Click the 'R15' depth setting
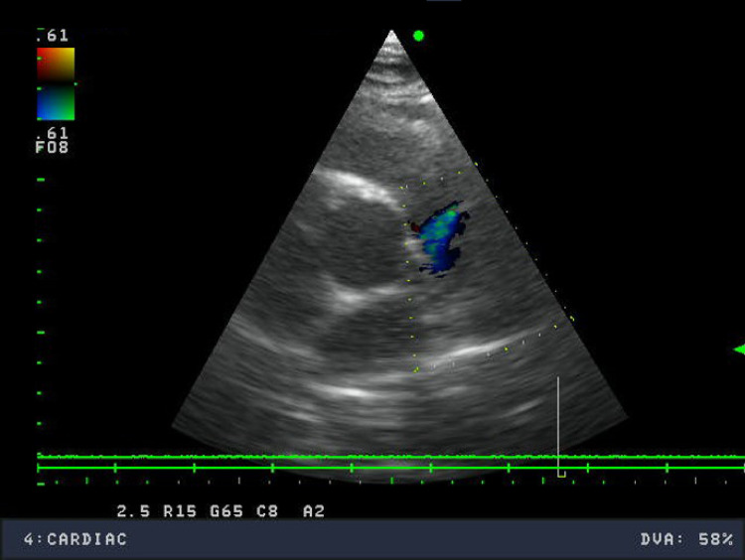Image resolution: width=745 pixels, height=560 pixels. click(x=180, y=511)
